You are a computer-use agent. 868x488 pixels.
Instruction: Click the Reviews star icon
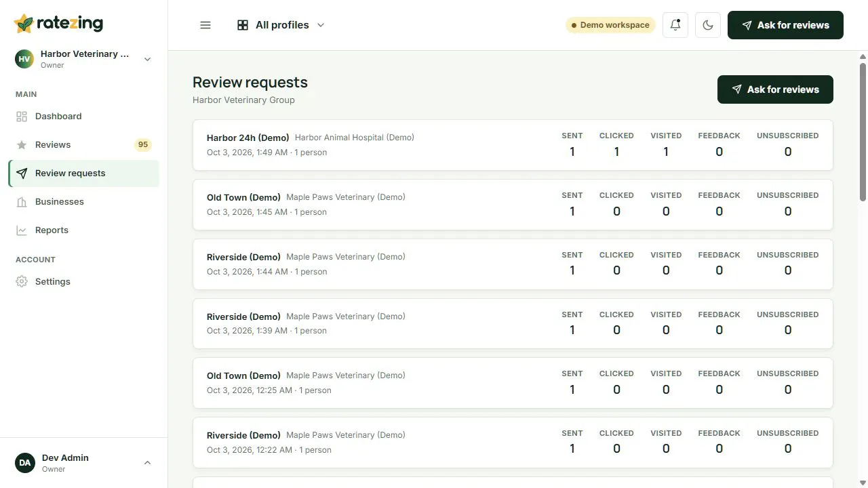[x=22, y=145]
